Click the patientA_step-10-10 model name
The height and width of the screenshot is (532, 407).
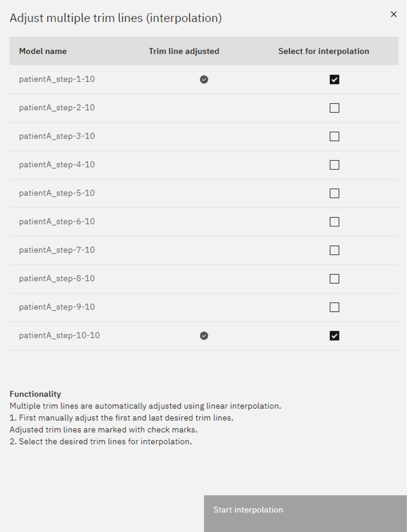(60, 336)
